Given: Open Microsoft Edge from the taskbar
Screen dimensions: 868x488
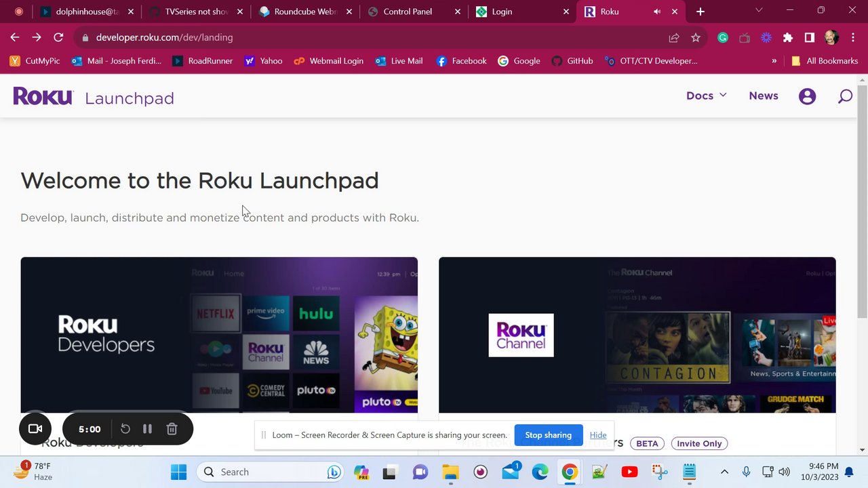Looking at the screenshot, I should 540,472.
